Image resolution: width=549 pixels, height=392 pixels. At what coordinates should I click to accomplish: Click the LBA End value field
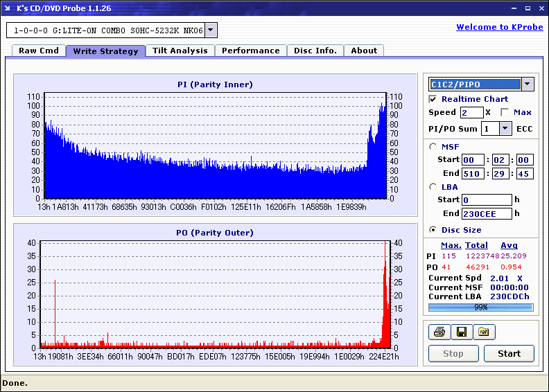487,213
